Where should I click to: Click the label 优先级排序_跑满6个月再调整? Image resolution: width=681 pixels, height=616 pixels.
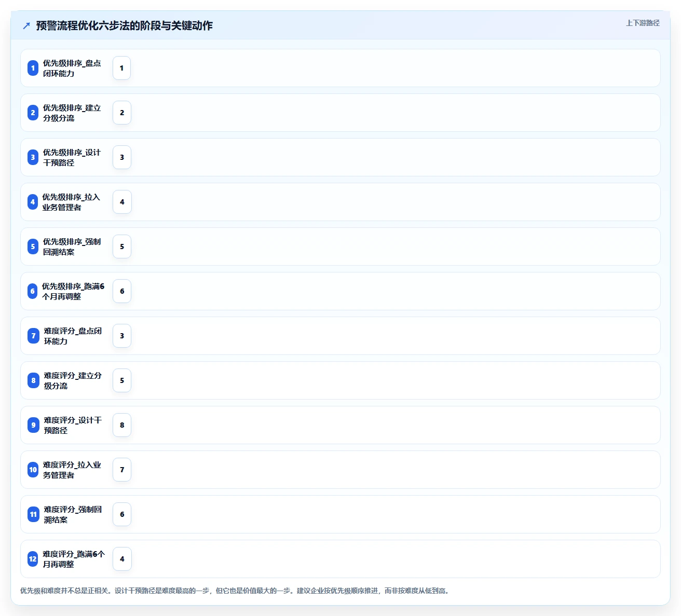coord(73,291)
